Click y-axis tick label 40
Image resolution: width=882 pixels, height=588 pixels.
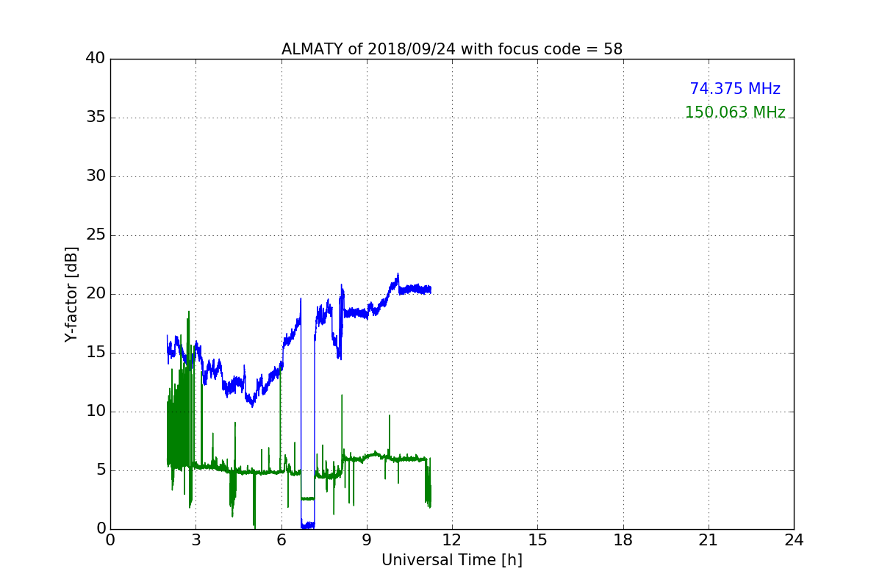tap(96, 59)
